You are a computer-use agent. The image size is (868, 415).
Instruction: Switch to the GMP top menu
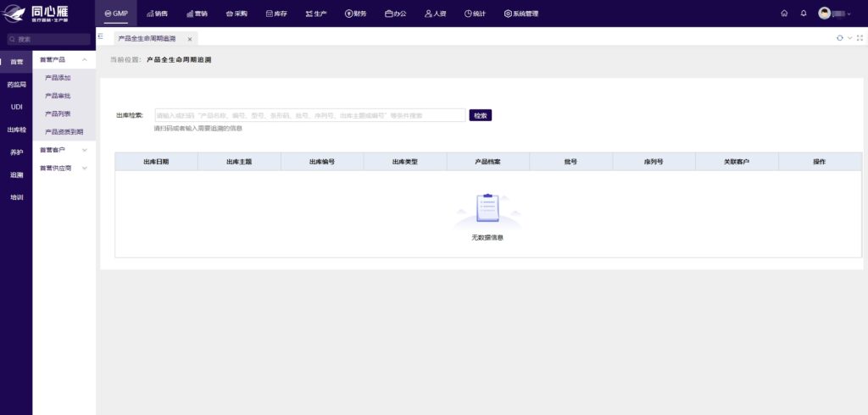click(115, 14)
